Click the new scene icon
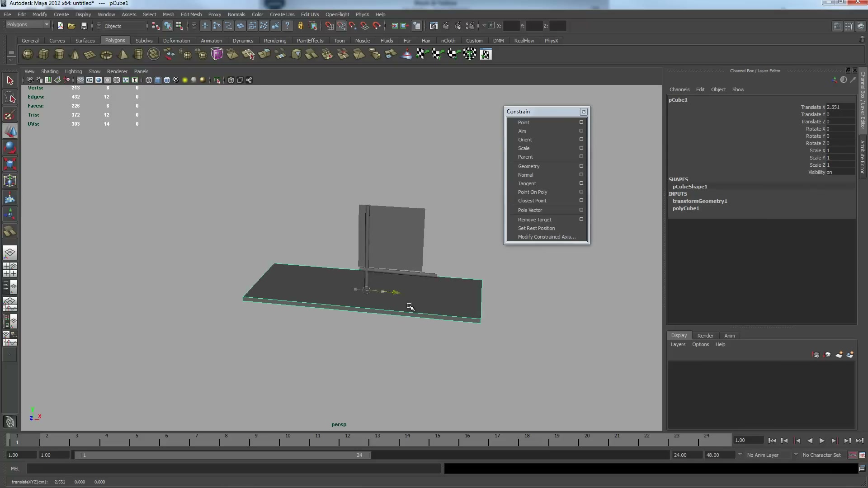 [x=60, y=26]
